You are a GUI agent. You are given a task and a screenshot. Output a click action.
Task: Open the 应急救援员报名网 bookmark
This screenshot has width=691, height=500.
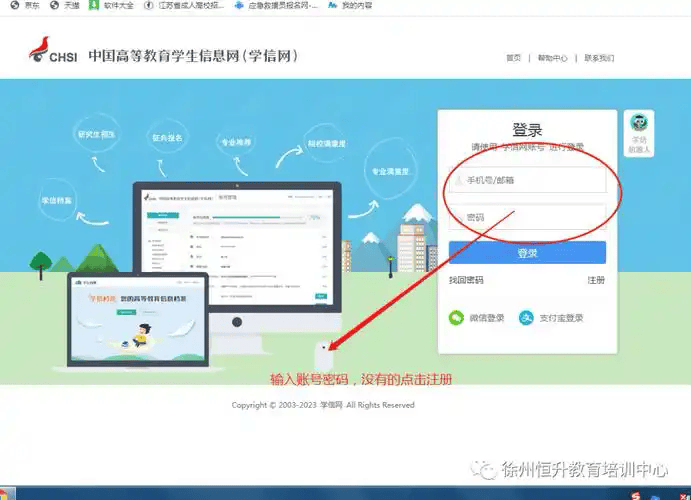tap(276, 5)
